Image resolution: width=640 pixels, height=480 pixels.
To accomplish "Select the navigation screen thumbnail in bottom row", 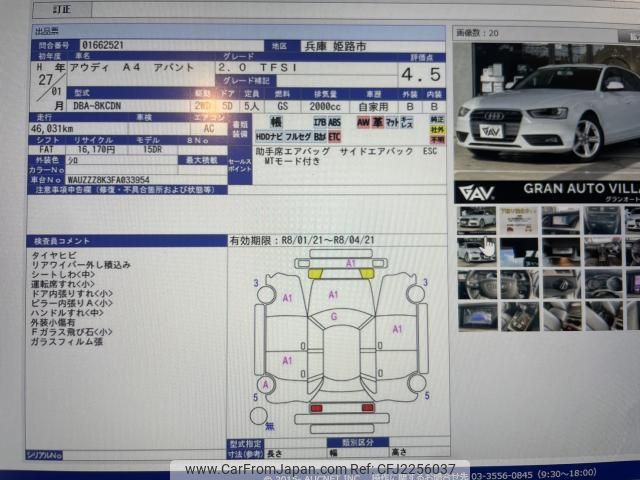I will coord(479,316).
